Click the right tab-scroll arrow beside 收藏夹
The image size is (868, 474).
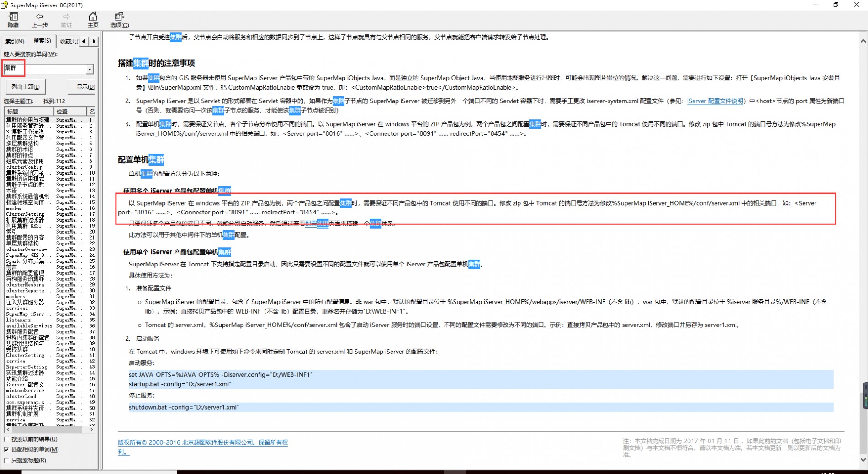coord(94,41)
